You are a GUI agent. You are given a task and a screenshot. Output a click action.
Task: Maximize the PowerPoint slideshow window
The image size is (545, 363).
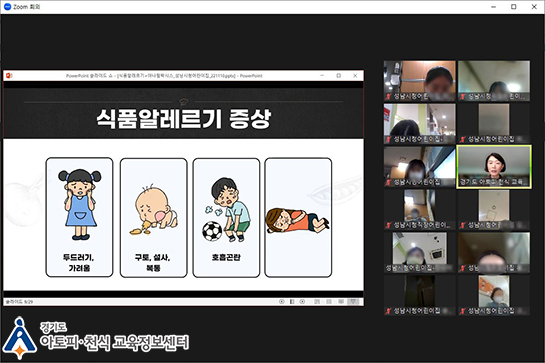click(x=339, y=75)
